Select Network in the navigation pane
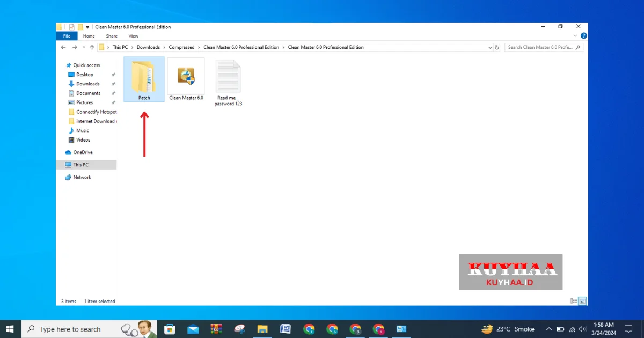Screen dimensions: 644x338 tap(82, 177)
